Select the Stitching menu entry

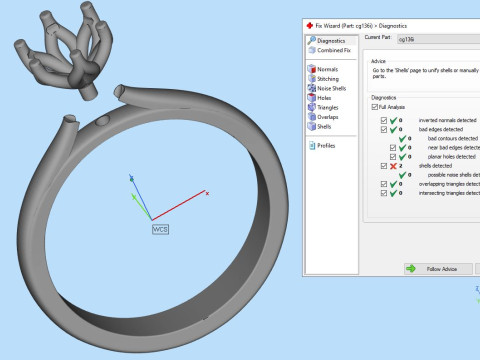[x=328, y=79]
